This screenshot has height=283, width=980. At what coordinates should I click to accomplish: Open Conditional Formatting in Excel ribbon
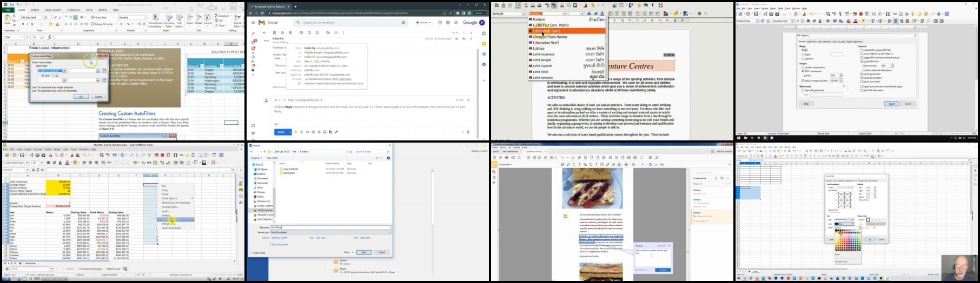coord(155,21)
